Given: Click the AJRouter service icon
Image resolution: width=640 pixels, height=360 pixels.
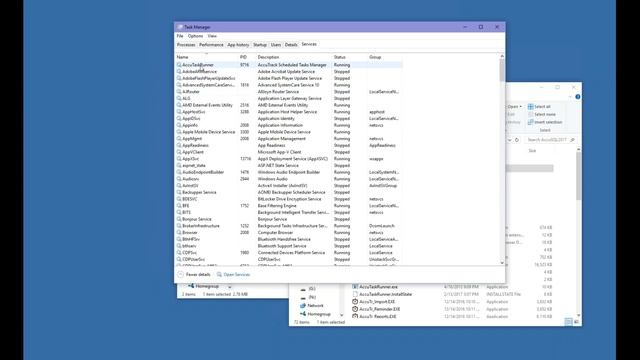Looking at the screenshot, I should click(x=179, y=92).
